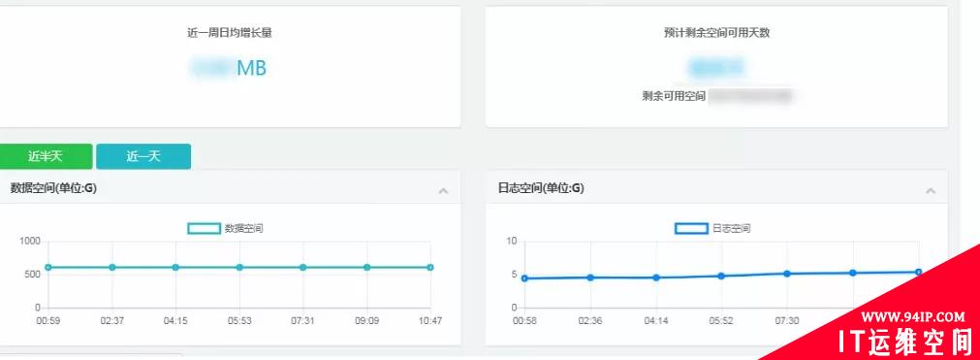980x360 pixels.
Task: Click the 10 axis label in 日志空间 chart
Action: [511, 241]
